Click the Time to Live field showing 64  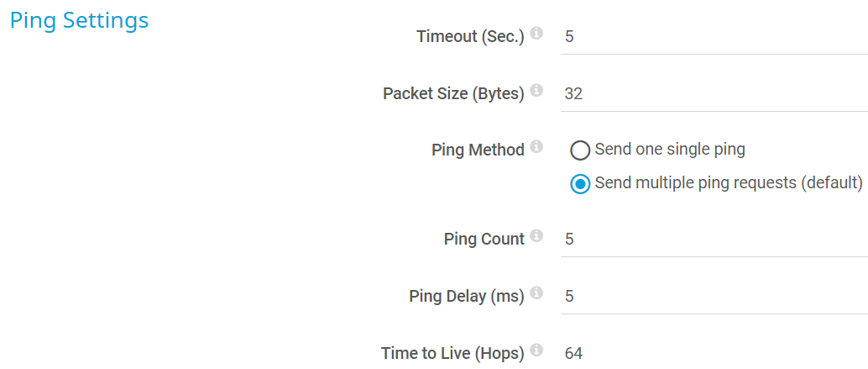coord(714,353)
